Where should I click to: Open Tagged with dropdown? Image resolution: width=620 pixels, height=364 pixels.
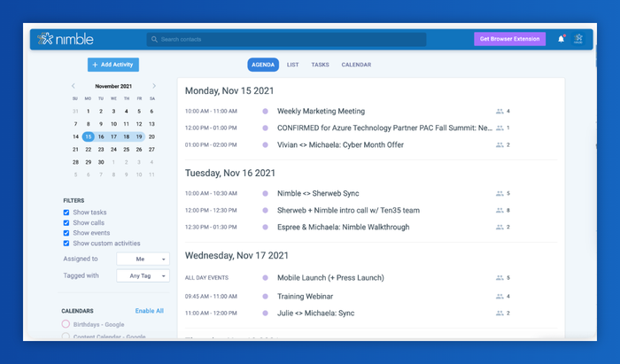click(x=143, y=275)
